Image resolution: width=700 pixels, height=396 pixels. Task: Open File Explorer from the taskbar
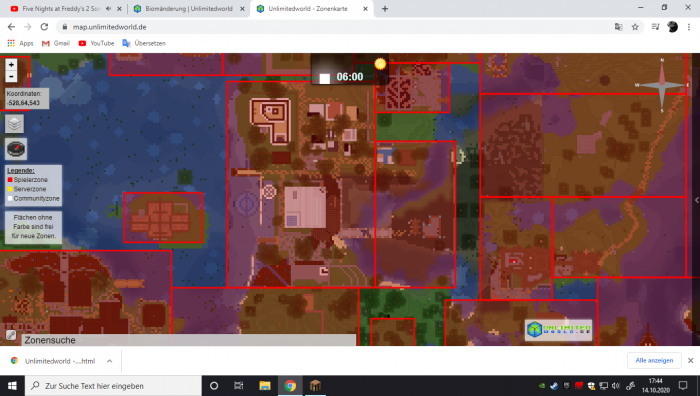[265, 386]
